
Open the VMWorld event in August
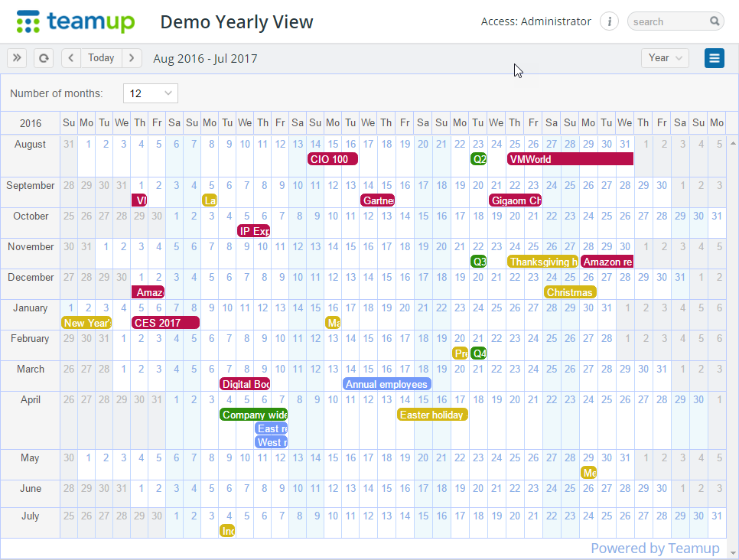(569, 158)
